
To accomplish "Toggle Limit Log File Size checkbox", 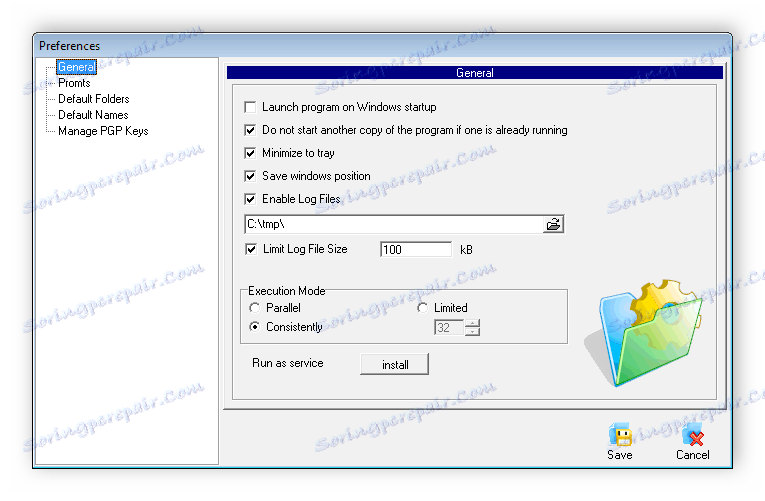I will click(x=251, y=249).
